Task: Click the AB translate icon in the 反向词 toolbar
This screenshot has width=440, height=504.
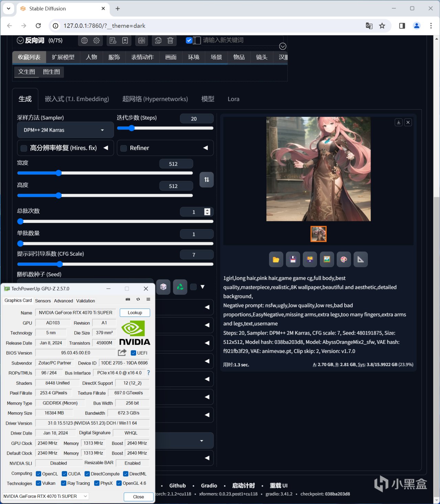Action: (142, 41)
